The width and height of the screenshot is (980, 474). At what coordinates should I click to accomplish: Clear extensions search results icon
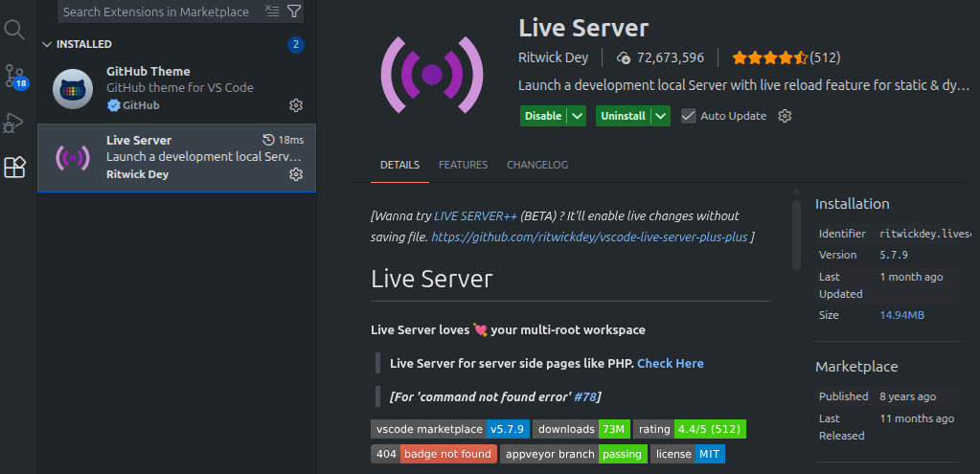click(x=272, y=11)
